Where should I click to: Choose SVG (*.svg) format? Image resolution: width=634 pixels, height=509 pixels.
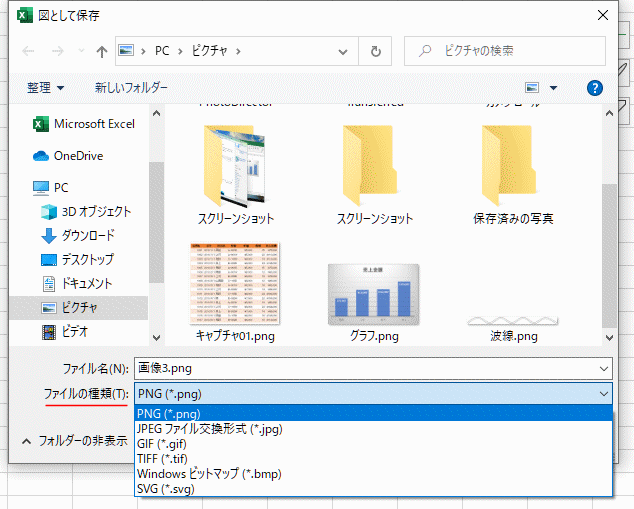click(x=373, y=489)
